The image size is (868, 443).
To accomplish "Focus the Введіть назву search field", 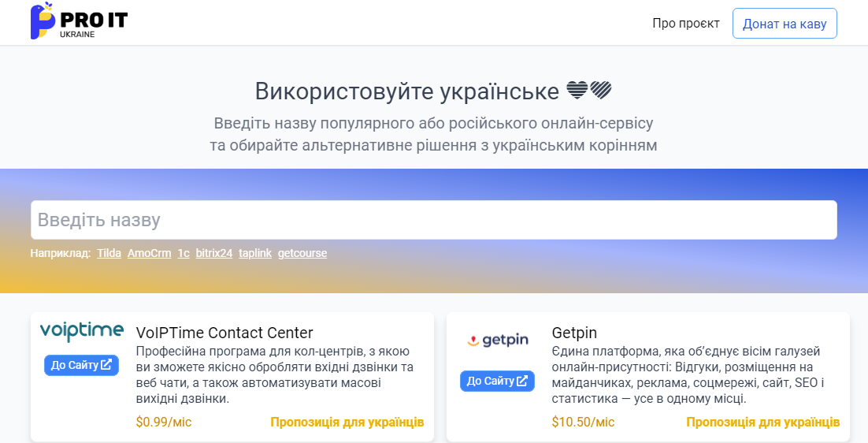I will coord(433,220).
